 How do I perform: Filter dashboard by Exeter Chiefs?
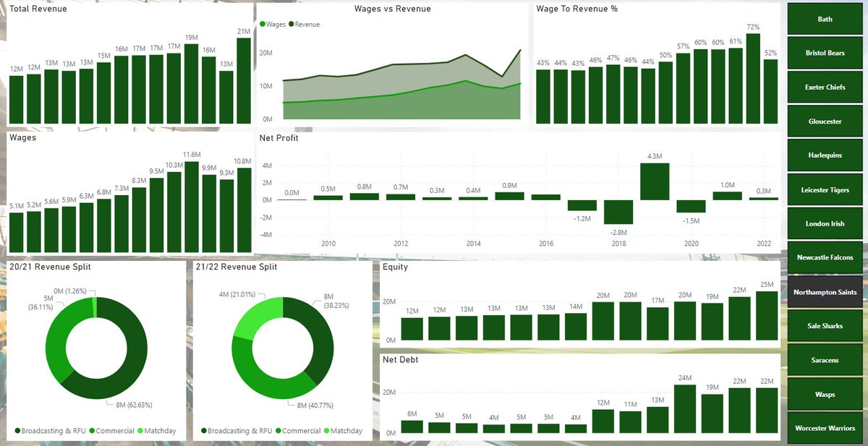[x=825, y=87]
